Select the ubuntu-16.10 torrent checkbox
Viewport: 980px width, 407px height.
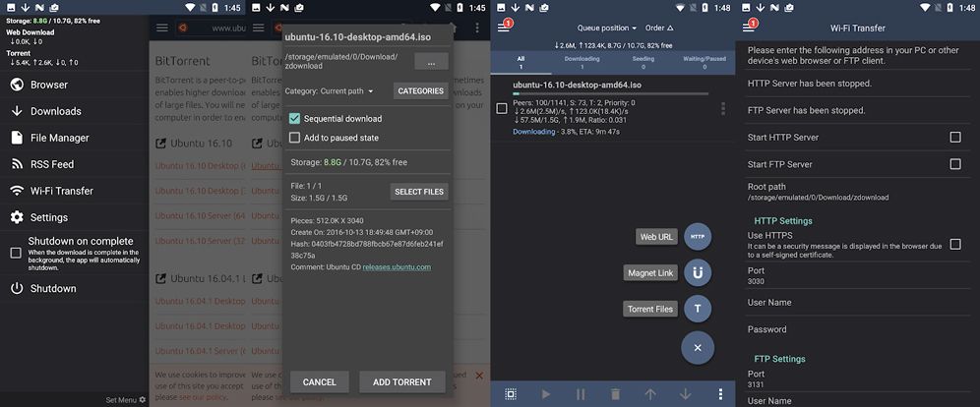click(x=501, y=108)
